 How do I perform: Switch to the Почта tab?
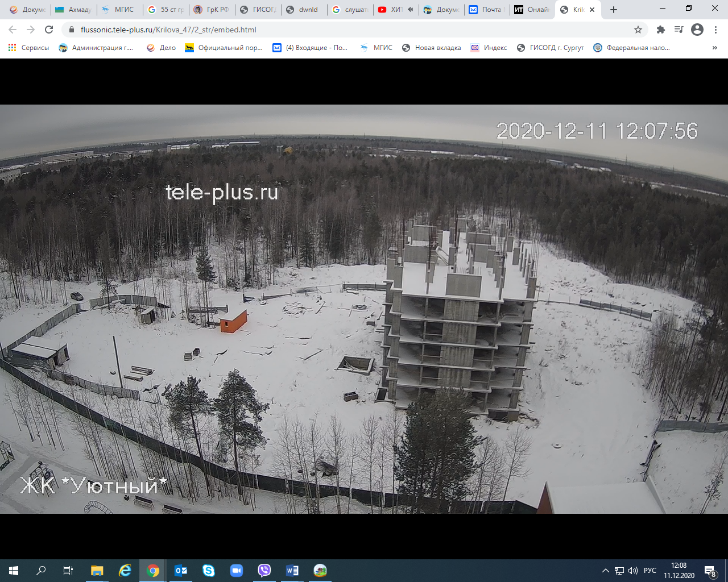[x=487, y=10]
